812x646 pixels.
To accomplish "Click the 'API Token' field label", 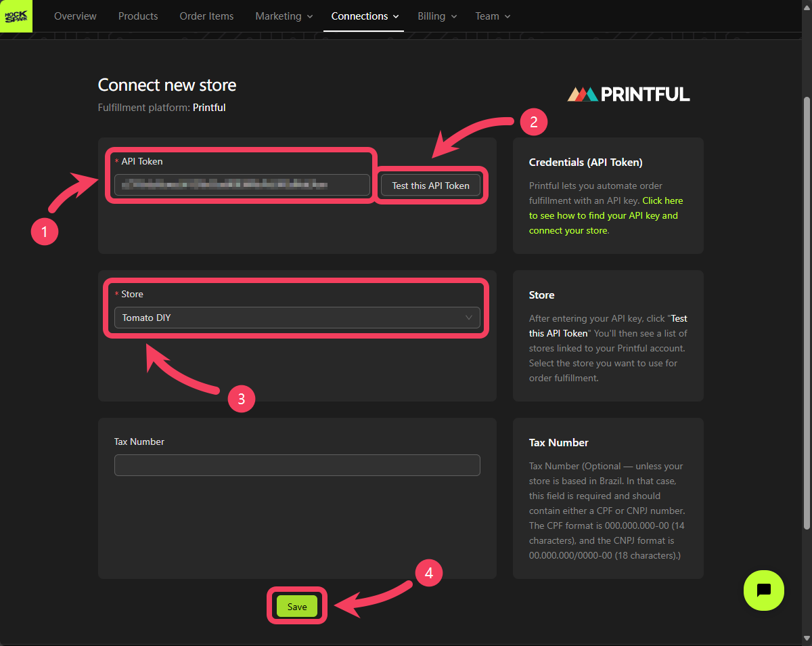I will [x=141, y=161].
